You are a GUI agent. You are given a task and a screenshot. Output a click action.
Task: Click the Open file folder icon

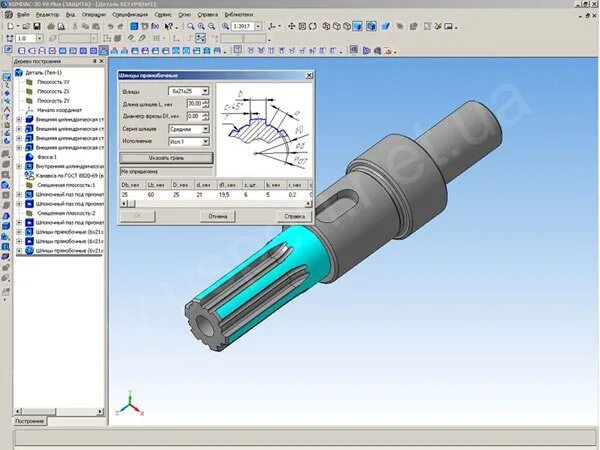pos(26,26)
